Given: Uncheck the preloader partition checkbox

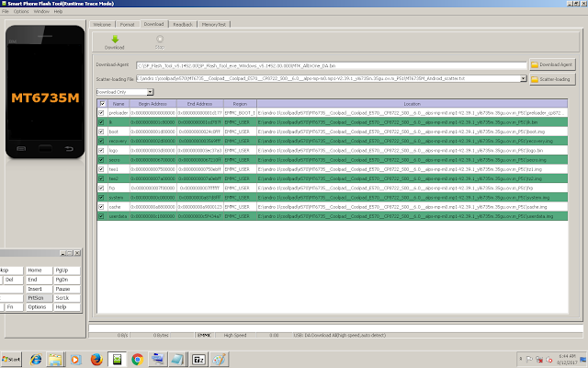Looking at the screenshot, I should click(101, 112).
